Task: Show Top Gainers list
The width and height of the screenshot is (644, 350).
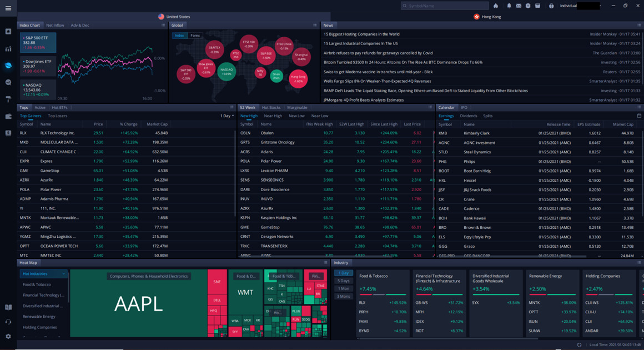Action: coord(31,116)
